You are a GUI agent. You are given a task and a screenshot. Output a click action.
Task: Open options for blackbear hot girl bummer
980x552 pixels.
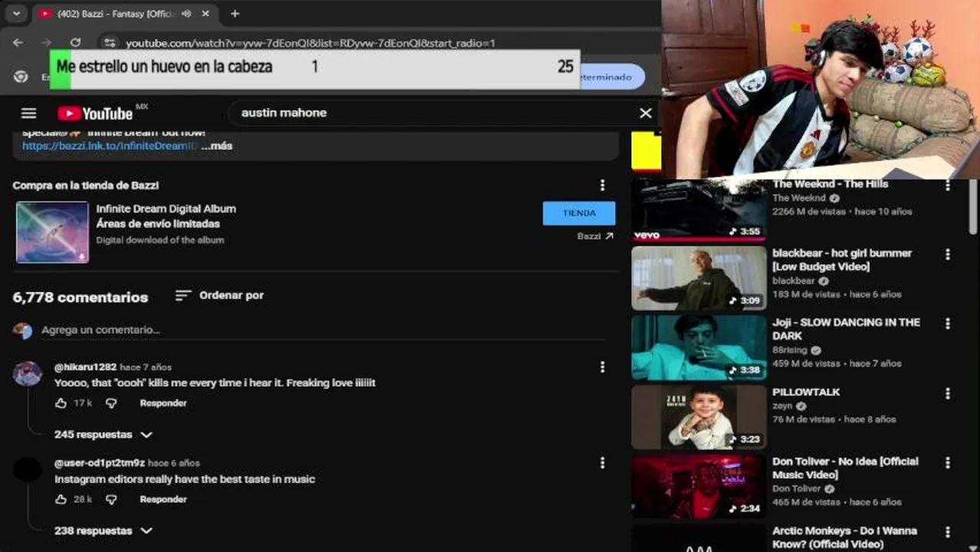point(948,255)
